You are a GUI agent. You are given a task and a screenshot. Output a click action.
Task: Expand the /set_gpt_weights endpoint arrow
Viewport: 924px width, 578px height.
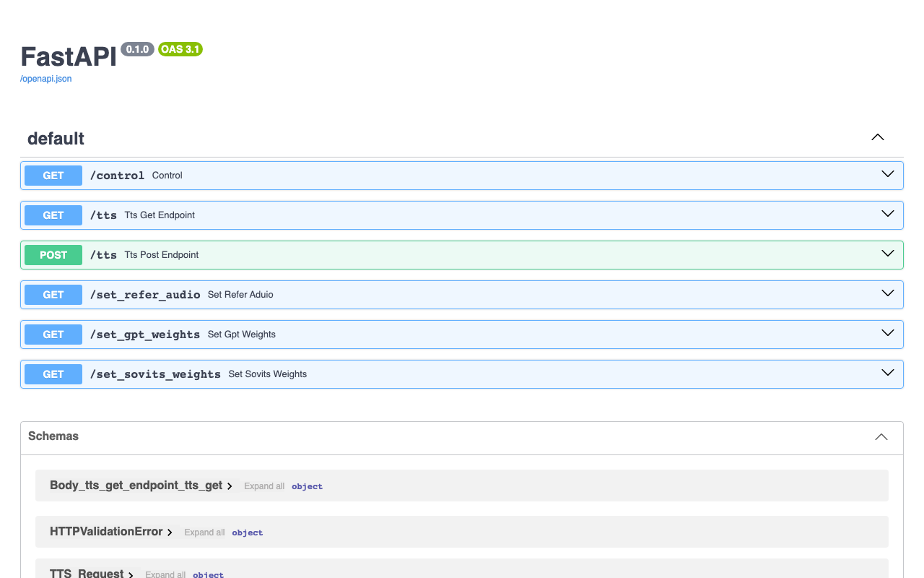pyautogui.click(x=888, y=333)
